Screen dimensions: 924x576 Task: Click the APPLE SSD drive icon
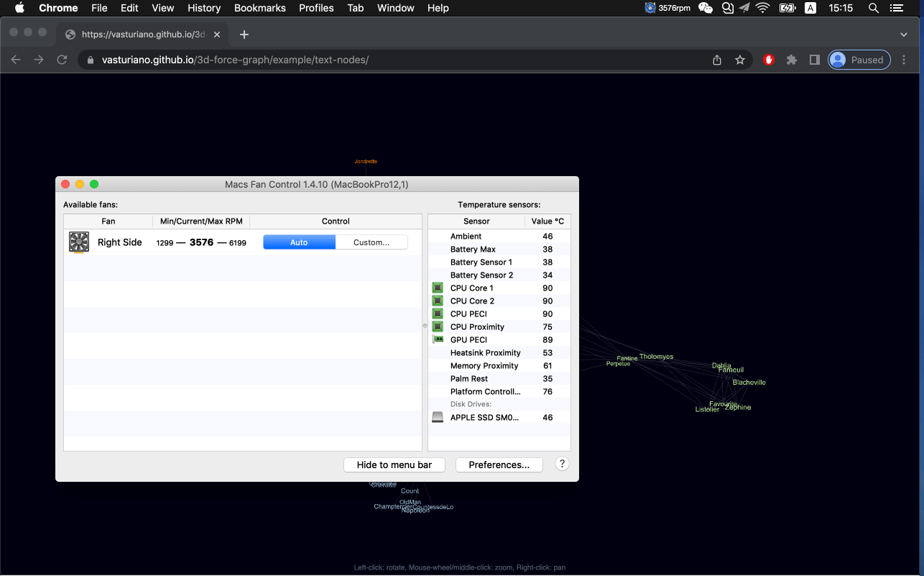438,417
